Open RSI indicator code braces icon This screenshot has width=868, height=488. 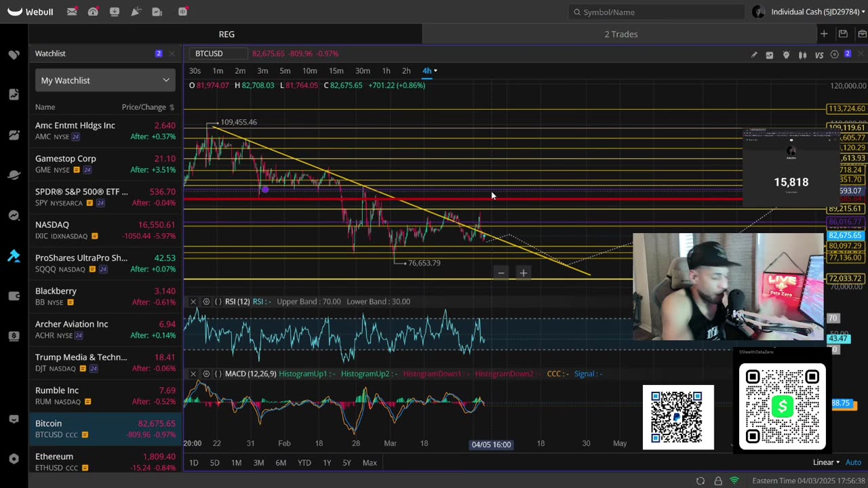coord(218,302)
